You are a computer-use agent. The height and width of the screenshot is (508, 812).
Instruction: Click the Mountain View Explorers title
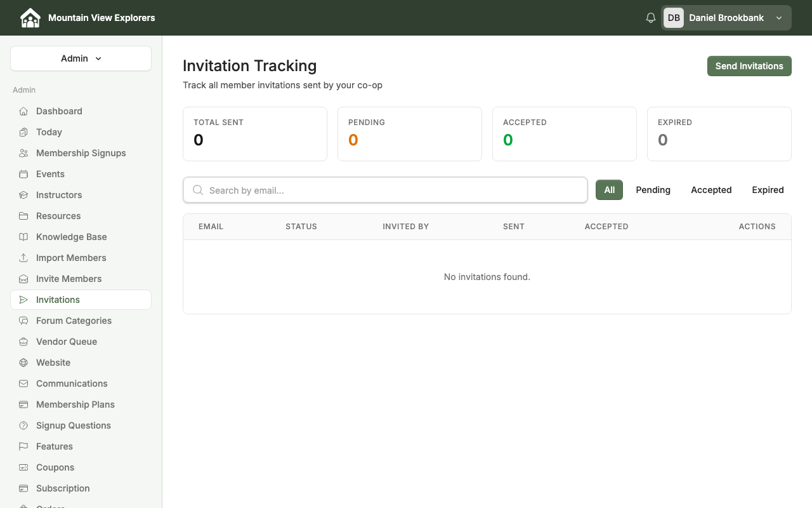coord(101,18)
